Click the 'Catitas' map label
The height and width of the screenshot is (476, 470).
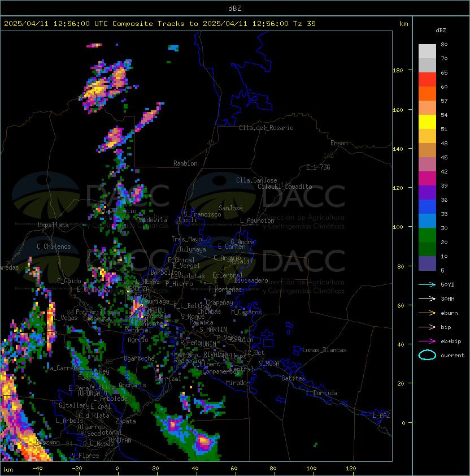293,378
